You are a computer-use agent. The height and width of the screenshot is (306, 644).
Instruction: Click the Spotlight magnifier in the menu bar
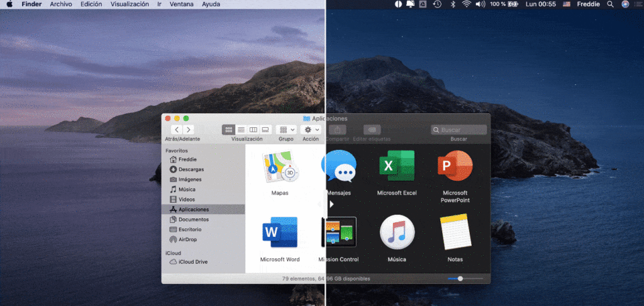point(611,4)
